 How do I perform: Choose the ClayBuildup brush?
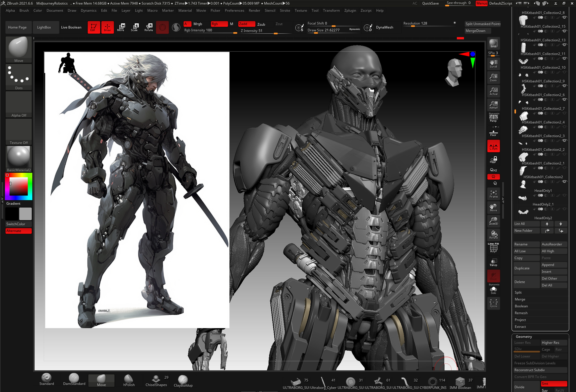click(183, 381)
